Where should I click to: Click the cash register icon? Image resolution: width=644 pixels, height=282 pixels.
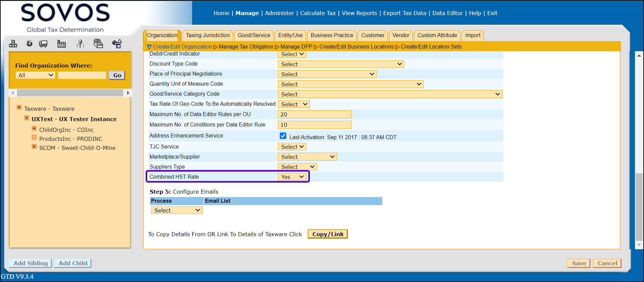(x=98, y=44)
